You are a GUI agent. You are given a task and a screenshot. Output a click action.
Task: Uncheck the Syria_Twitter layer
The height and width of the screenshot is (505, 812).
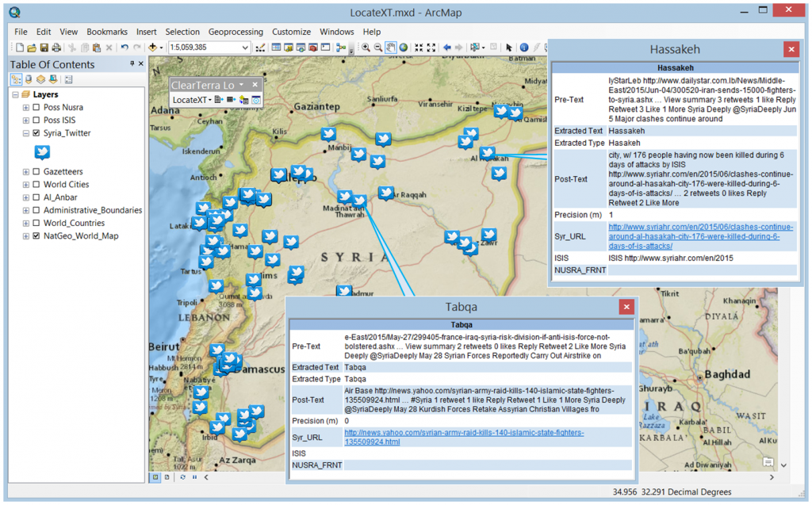[x=36, y=133]
